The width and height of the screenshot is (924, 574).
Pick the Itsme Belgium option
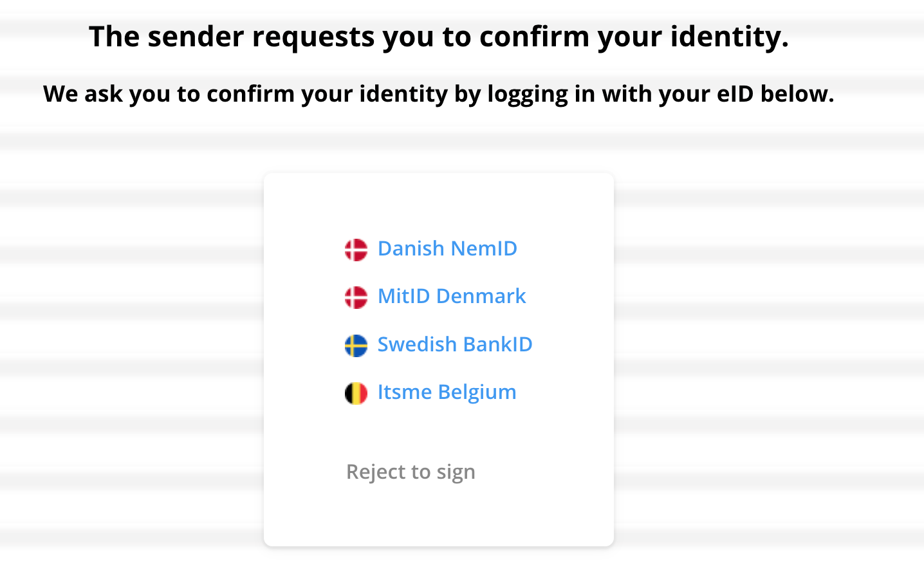pos(447,392)
